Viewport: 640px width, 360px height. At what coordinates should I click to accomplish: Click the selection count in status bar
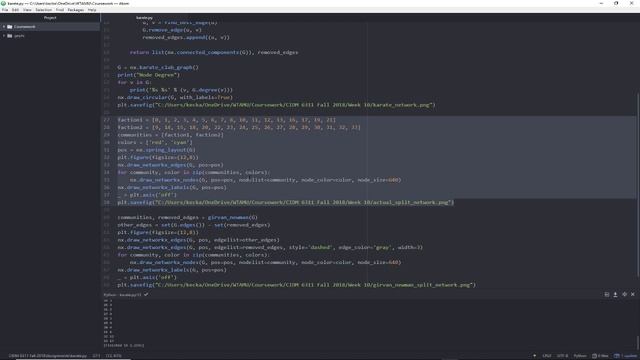click(x=114, y=356)
